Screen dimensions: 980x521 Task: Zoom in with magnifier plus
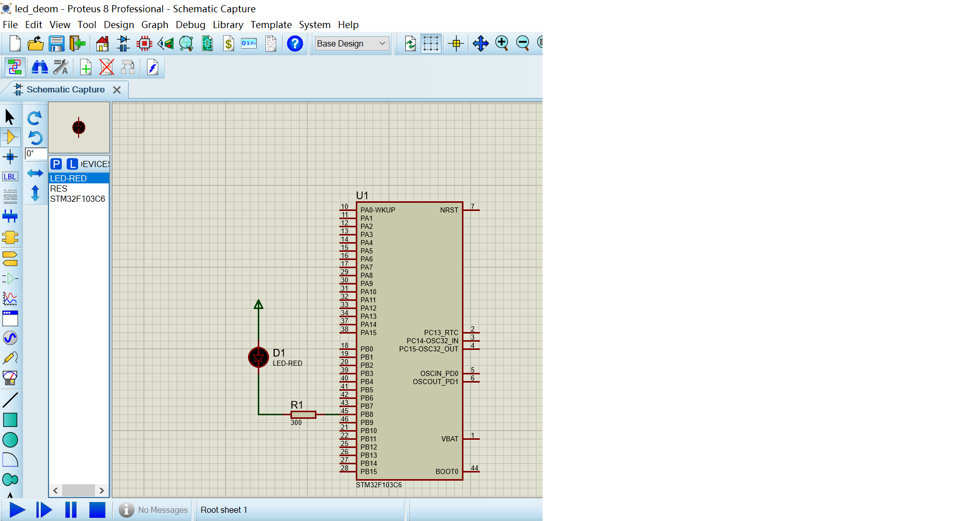502,43
